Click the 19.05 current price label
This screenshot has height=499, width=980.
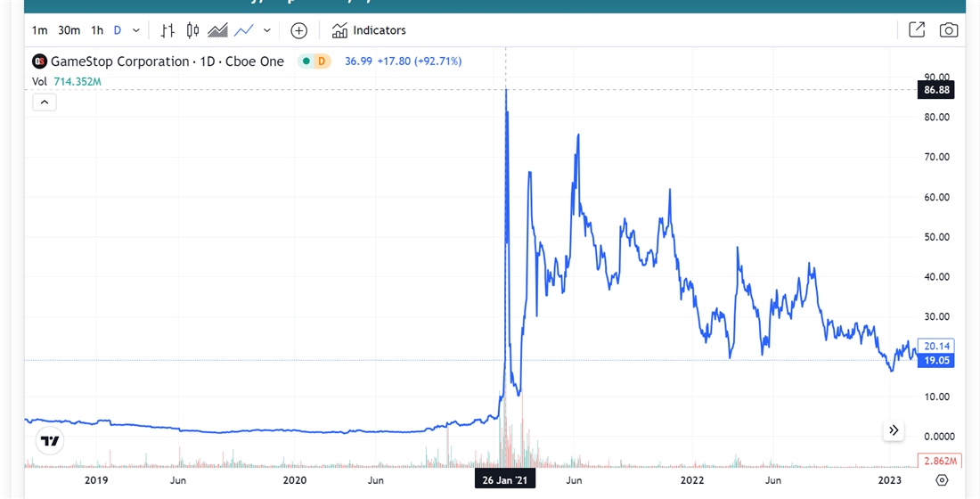[936, 360]
